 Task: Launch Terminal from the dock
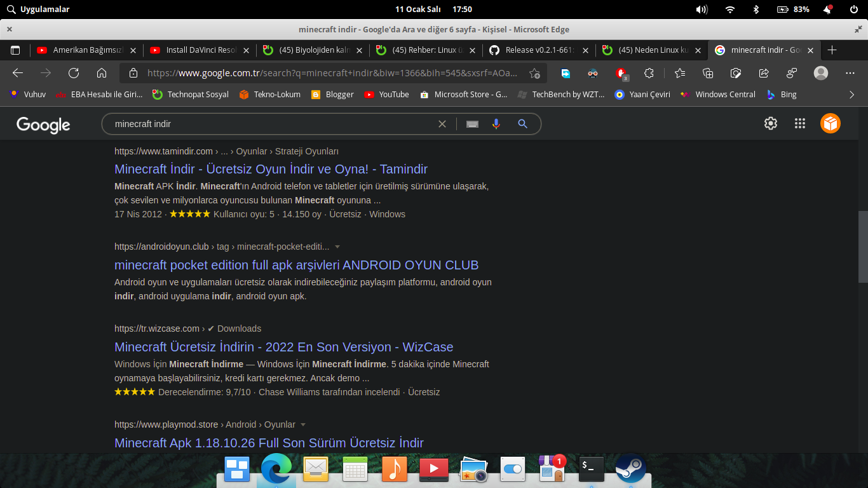click(592, 469)
